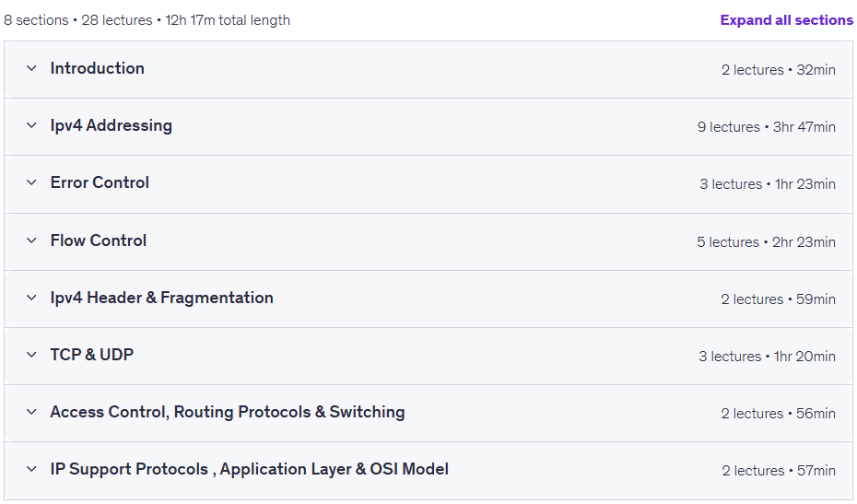Click the '2 lectures • 56min' label

(779, 414)
